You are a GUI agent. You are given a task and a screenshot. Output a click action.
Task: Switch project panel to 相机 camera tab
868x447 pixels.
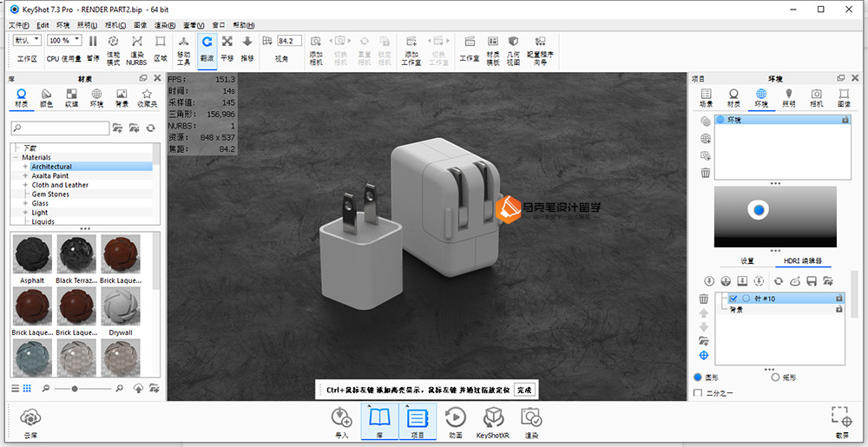(x=817, y=98)
